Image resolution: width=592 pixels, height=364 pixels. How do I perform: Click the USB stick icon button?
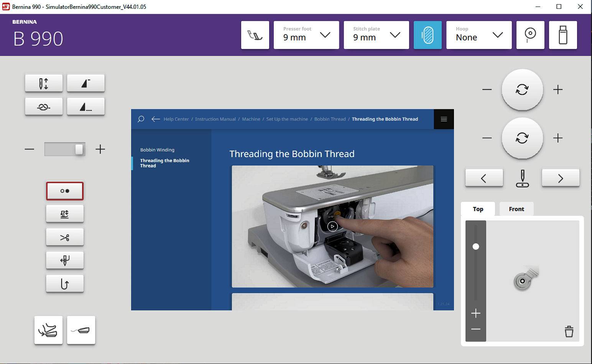(x=563, y=35)
